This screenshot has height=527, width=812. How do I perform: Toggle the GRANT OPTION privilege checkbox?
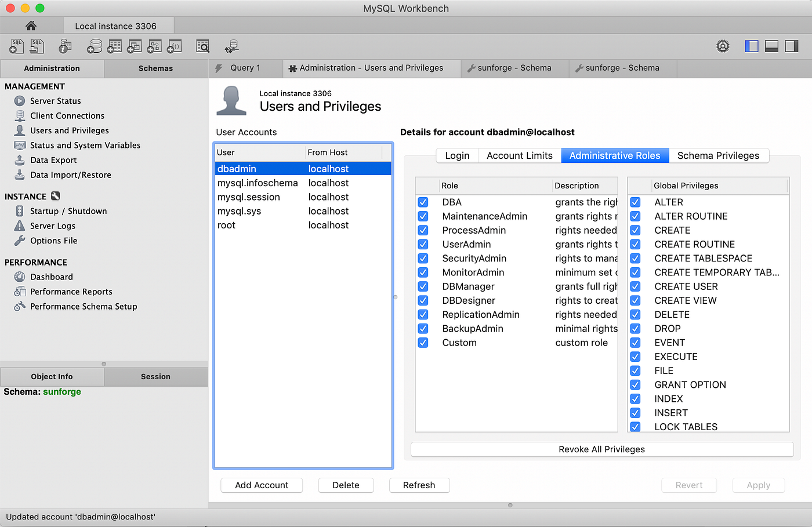636,385
